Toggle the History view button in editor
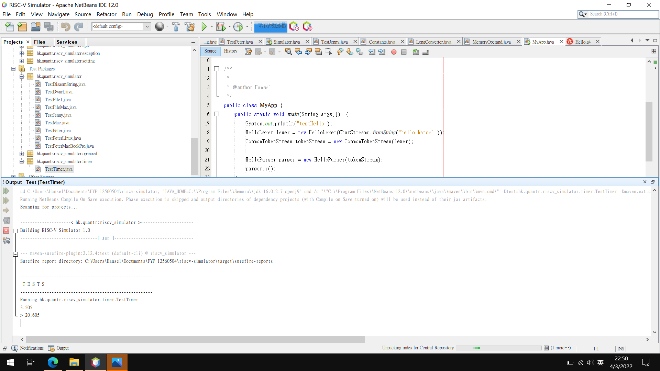This screenshot has width=660, height=371. pos(230,51)
